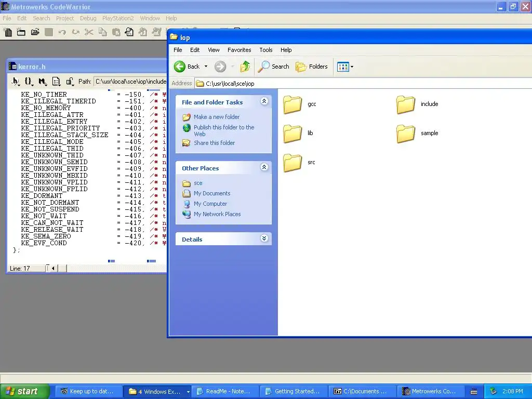The width and height of the screenshot is (532, 399).
Task: Click the address bar showing C:\usr\local\sce\iop
Action: (x=363, y=84)
